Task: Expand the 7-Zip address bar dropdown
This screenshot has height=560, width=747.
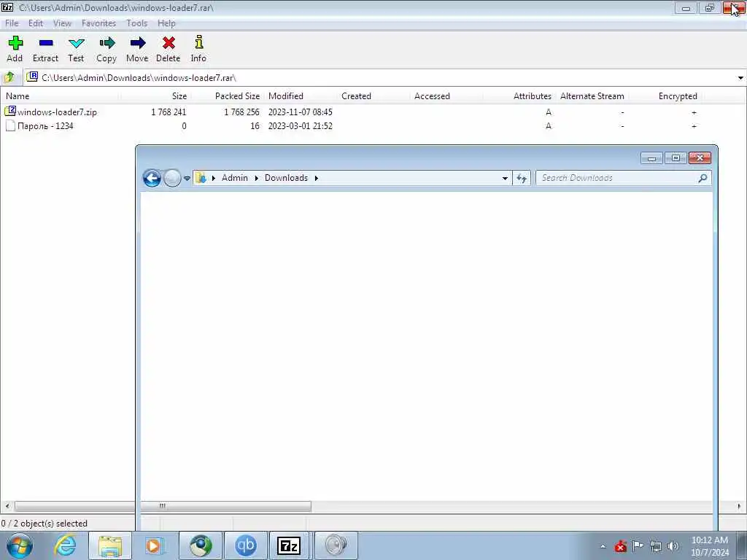Action: [x=740, y=77]
